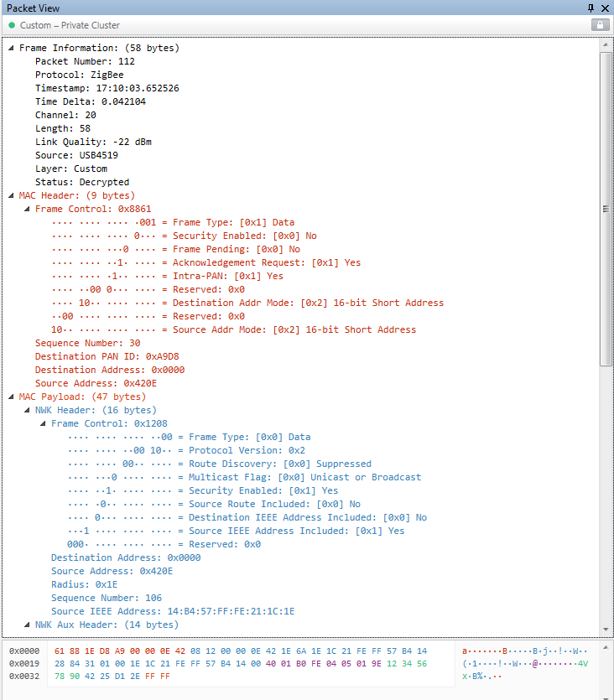Click the scroll up arrow of the packet tree
This screenshot has height=700, width=614.
pos(606,44)
